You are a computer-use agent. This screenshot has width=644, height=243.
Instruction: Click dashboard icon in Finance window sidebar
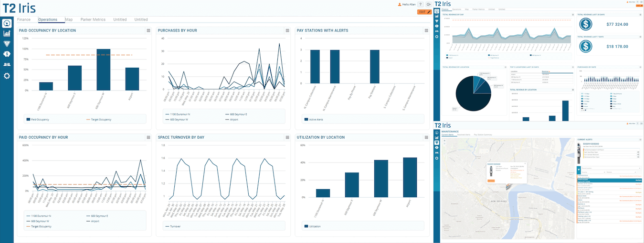pos(437,11)
